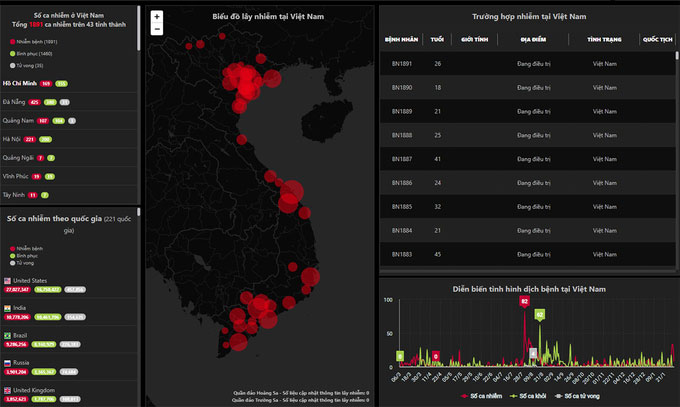Image resolution: width=680 pixels, height=407 pixels.
Task: Zoom out on the Vietnam map
Action: pos(157,30)
